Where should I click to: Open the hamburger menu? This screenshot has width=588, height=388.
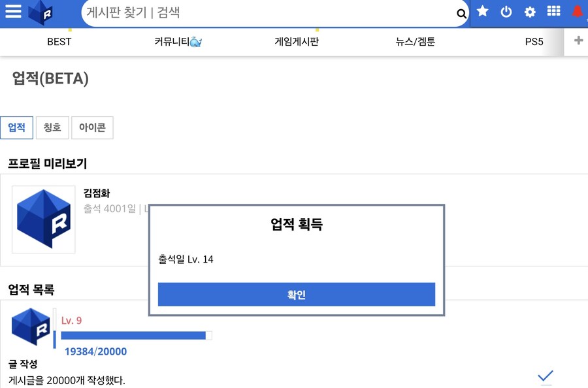(14, 12)
